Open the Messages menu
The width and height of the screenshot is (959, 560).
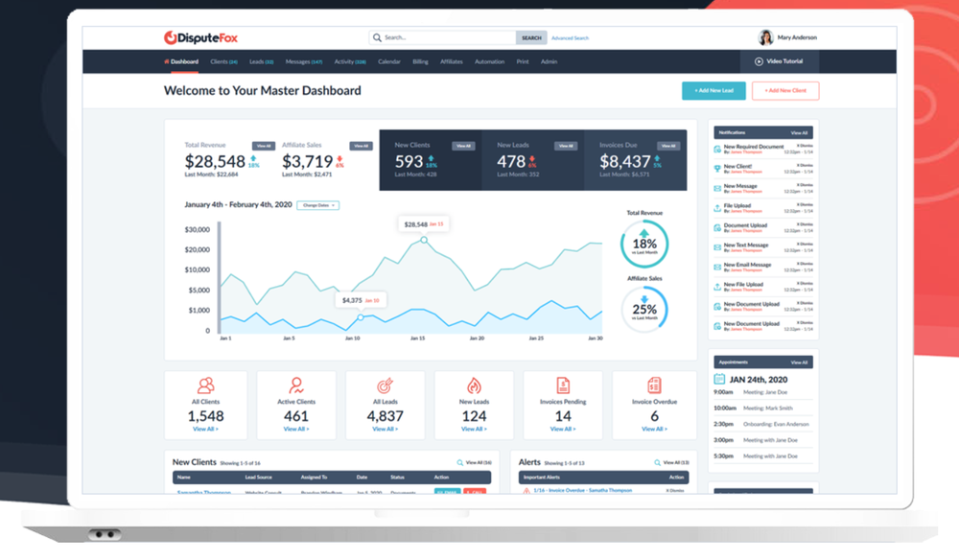pos(304,61)
